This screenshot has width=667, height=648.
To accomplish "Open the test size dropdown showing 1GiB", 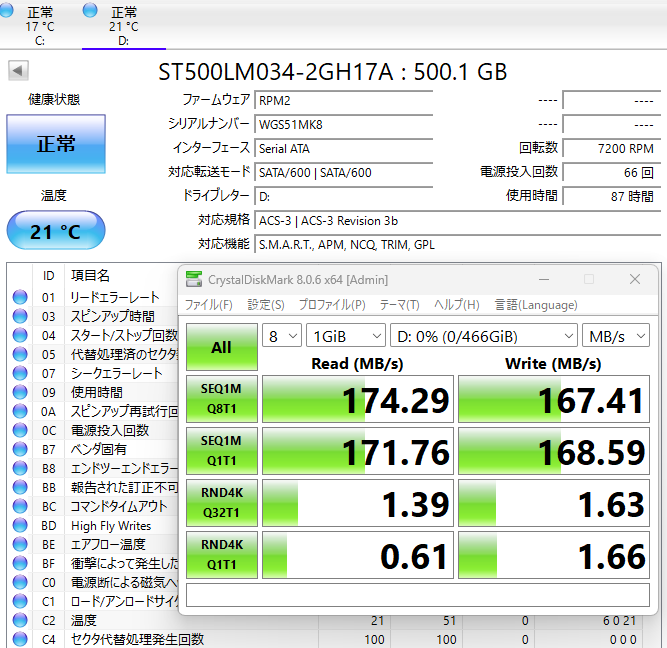I will pyautogui.click(x=345, y=336).
